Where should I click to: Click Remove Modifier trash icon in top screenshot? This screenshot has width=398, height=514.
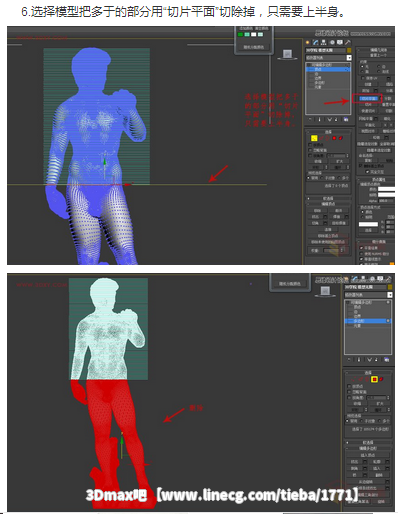tap(336, 119)
